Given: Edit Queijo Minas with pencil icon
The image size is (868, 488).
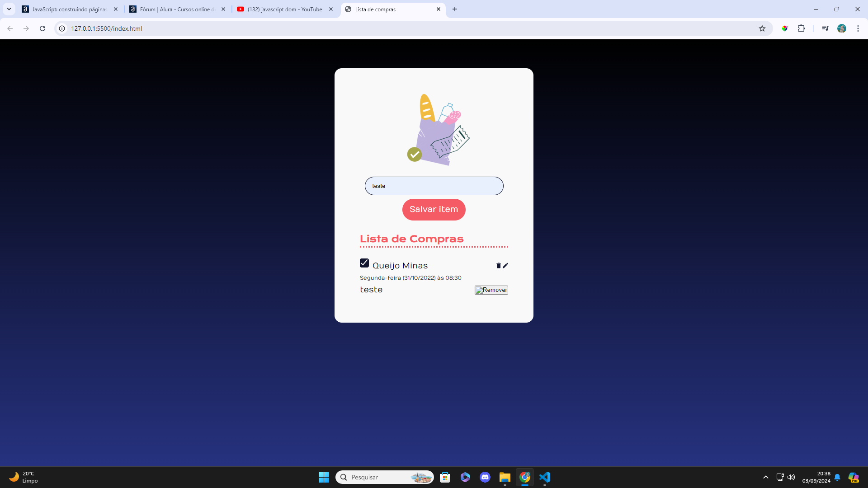Looking at the screenshot, I should [505, 266].
